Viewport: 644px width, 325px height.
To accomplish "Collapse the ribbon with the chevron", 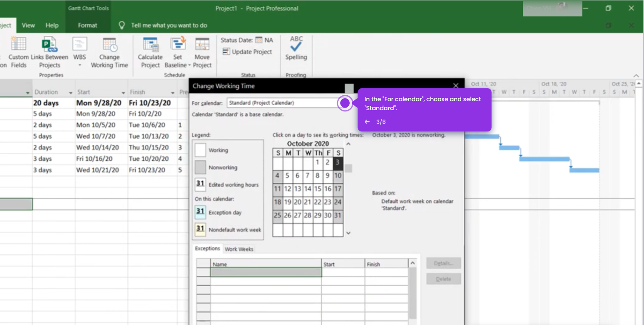I will [x=636, y=75].
